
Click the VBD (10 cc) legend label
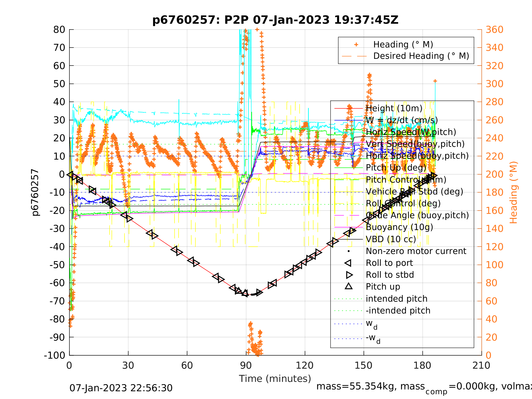(391, 239)
